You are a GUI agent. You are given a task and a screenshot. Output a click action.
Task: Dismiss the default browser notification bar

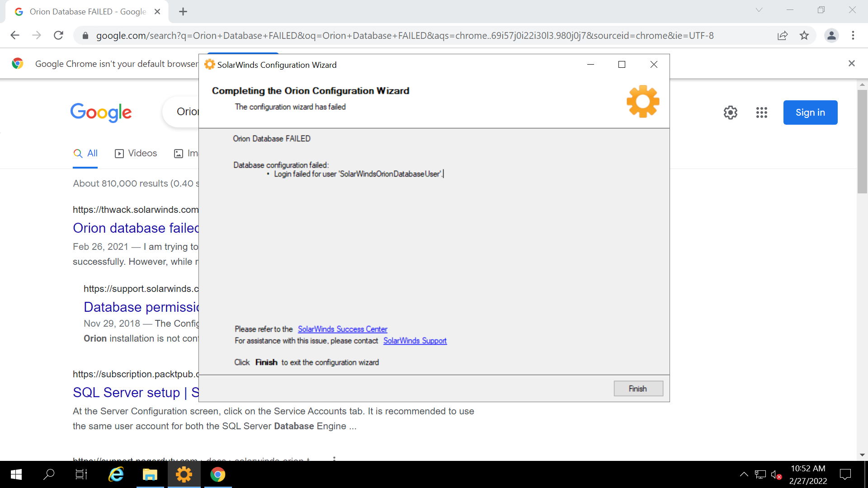pos(852,63)
